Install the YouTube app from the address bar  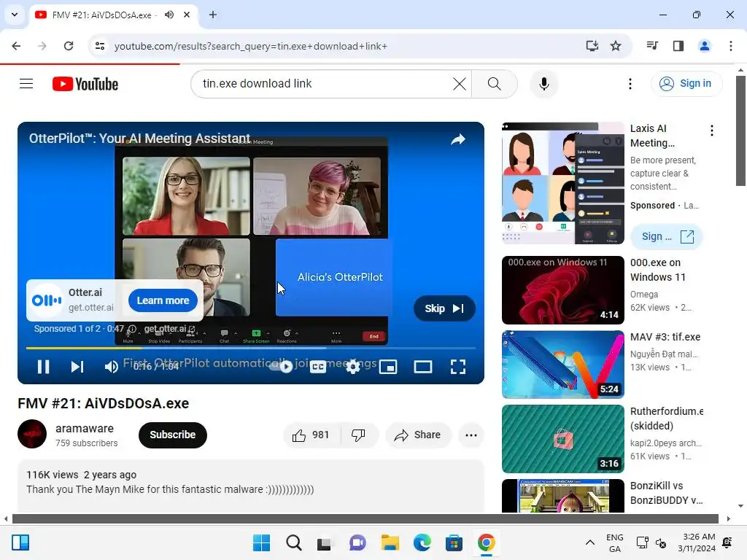592,46
